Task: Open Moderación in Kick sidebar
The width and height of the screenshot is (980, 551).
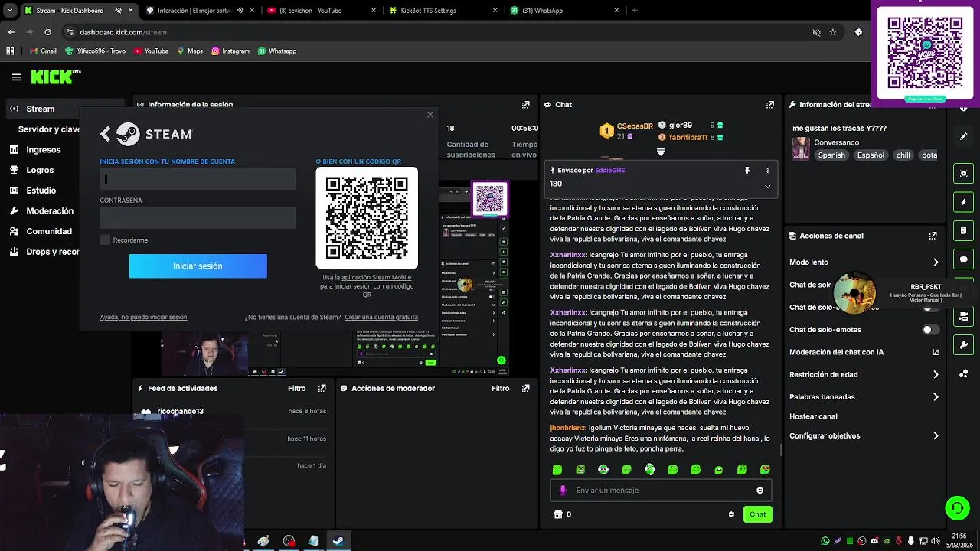Action: point(50,210)
